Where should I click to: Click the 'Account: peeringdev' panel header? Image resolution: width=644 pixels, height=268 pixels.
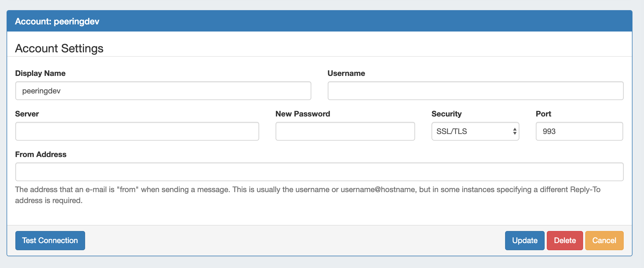coord(57,21)
